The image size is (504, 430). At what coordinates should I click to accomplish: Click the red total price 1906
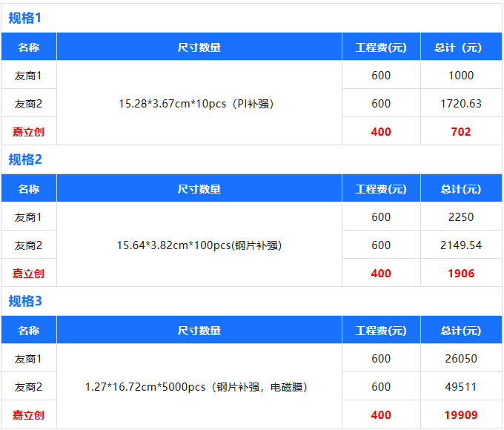coord(461,274)
